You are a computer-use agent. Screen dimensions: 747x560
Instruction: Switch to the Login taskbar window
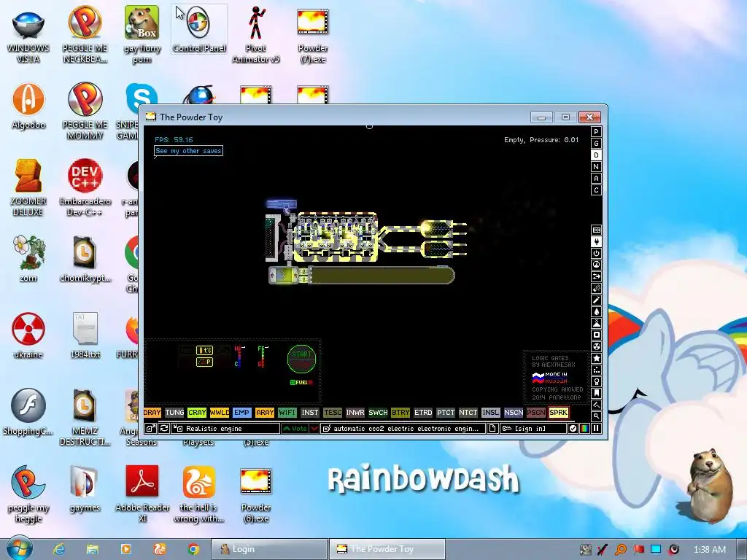coord(269,549)
